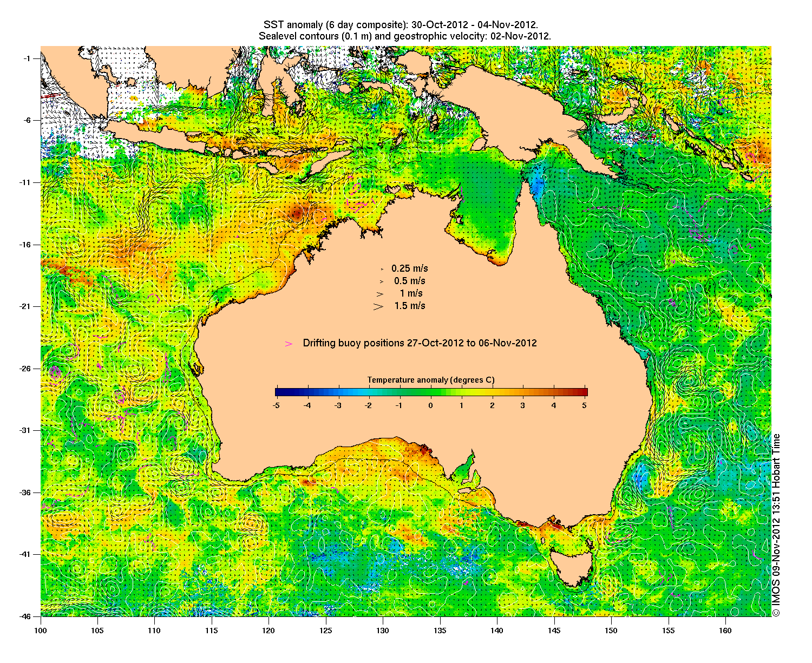Viewport: 812px width, 663px height.
Task: Select the colorbar tick label "-2"
Action: tap(369, 405)
